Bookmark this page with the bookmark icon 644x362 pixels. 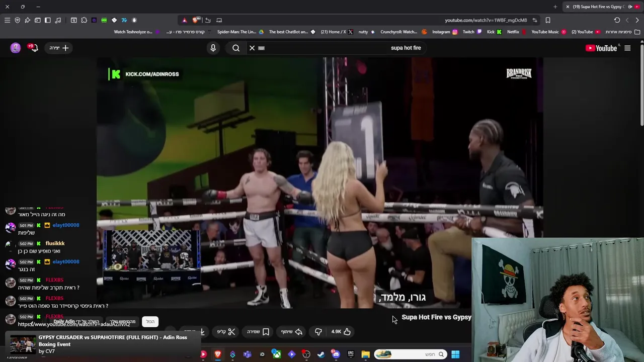pyautogui.click(x=548, y=20)
